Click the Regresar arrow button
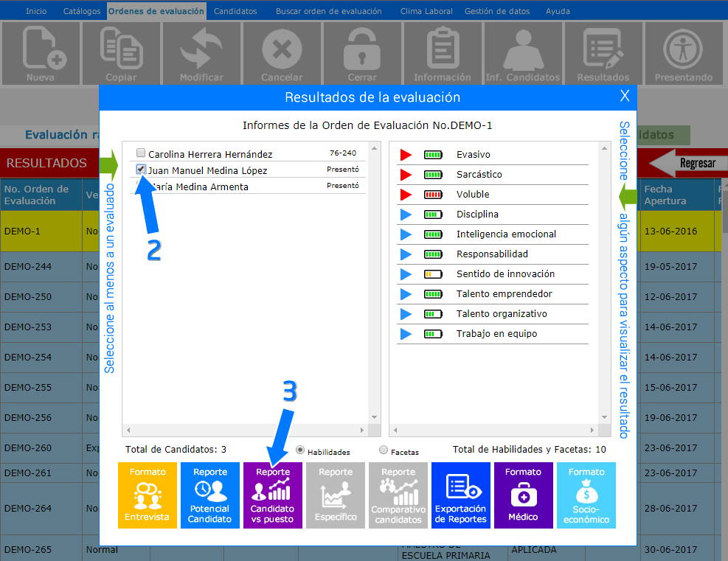Viewport: 728px width, 561px height. pos(687,164)
